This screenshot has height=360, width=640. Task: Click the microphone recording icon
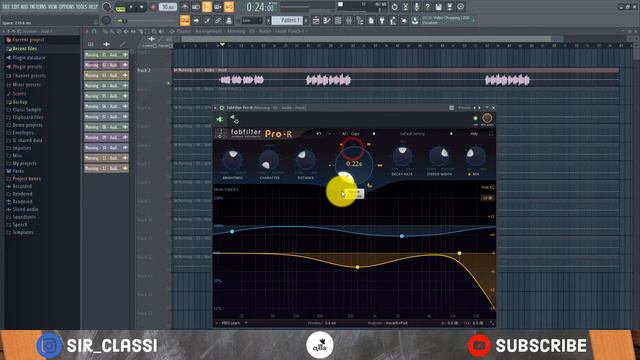point(416,7)
